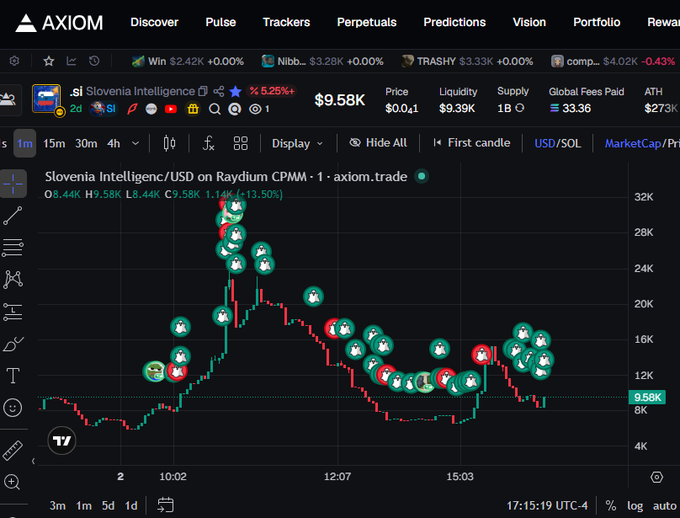The width and height of the screenshot is (680, 518).
Task: Open the Perpetuals tab
Action: [x=367, y=22]
